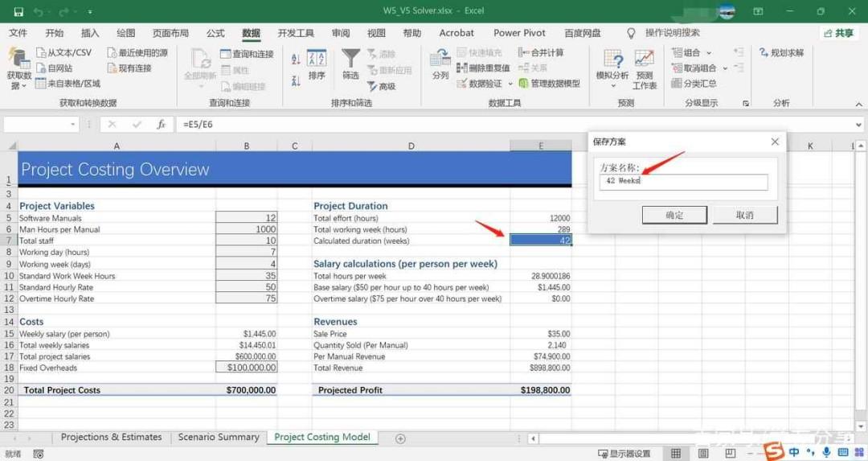The height and width of the screenshot is (461, 868).
Task: Open Forecast Sheet (预测工作表)
Action: pos(645,69)
